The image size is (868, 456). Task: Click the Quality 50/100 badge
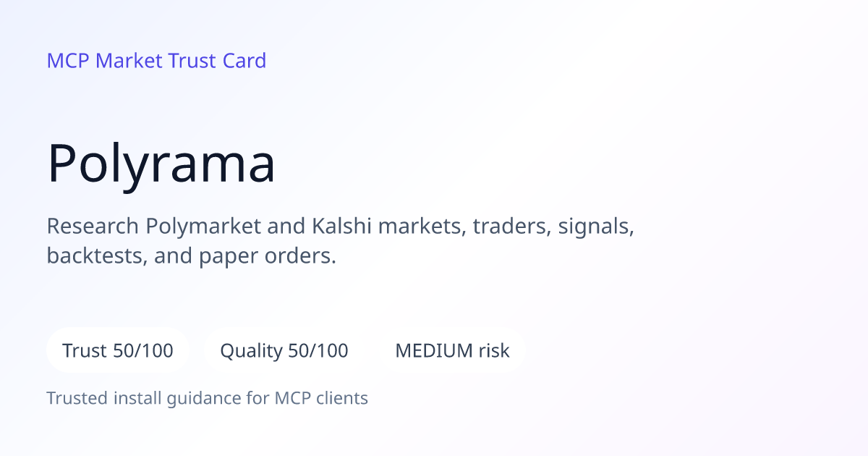click(x=284, y=351)
